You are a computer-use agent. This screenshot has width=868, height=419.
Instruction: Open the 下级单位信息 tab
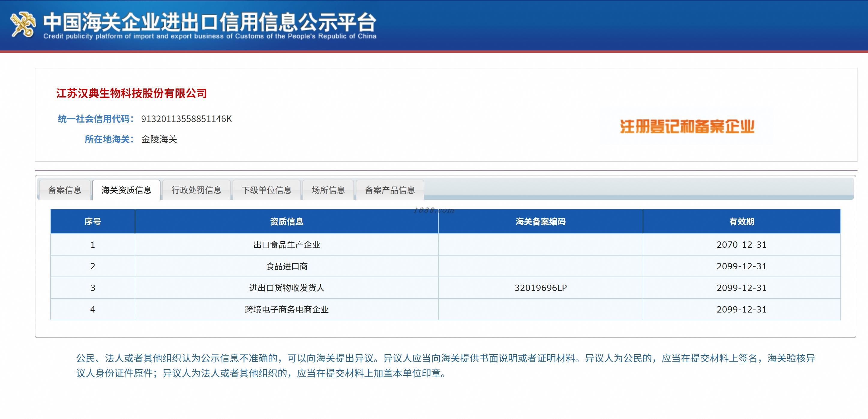coord(266,190)
